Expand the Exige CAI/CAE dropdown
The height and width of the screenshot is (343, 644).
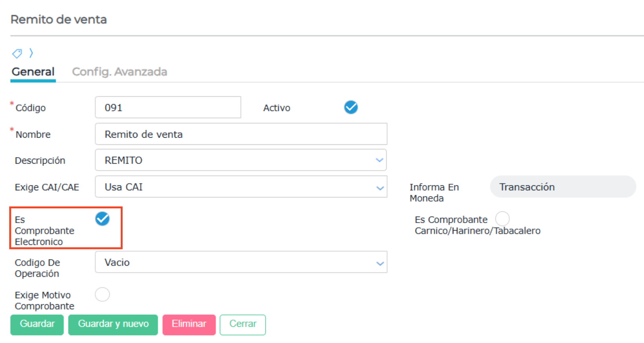[x=241, y=187]
